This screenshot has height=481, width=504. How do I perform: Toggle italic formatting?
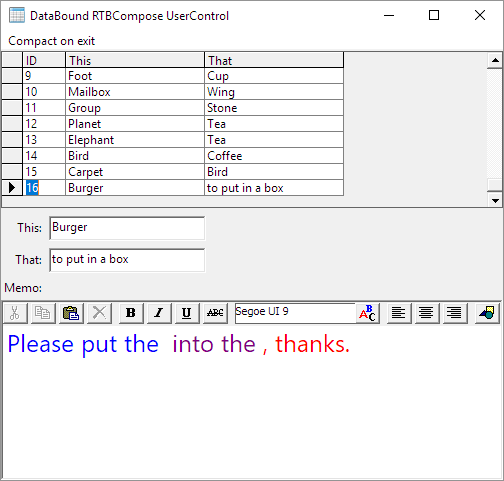coord(159,313)
